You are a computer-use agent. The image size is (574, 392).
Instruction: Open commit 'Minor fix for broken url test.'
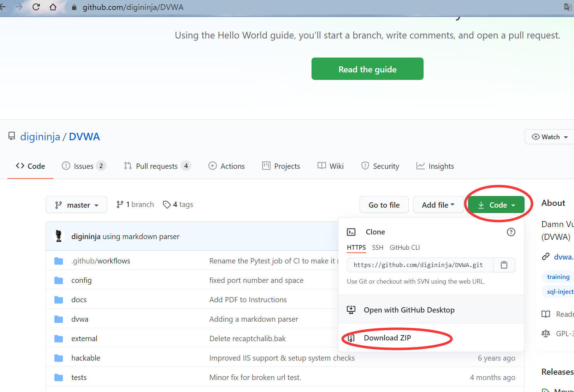(255, 378)
